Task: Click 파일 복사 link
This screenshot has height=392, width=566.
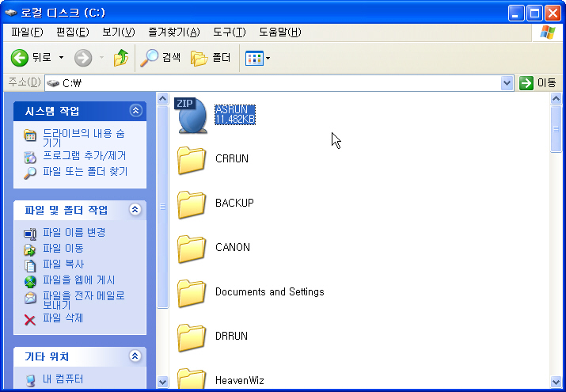Action: click(x=63, y=264)
